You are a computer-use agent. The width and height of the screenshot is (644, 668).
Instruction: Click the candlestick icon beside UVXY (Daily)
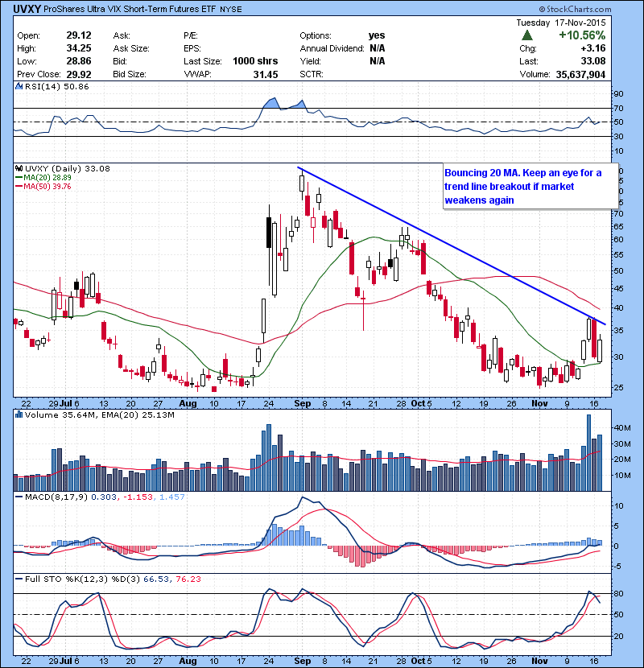tap(19, 169)
